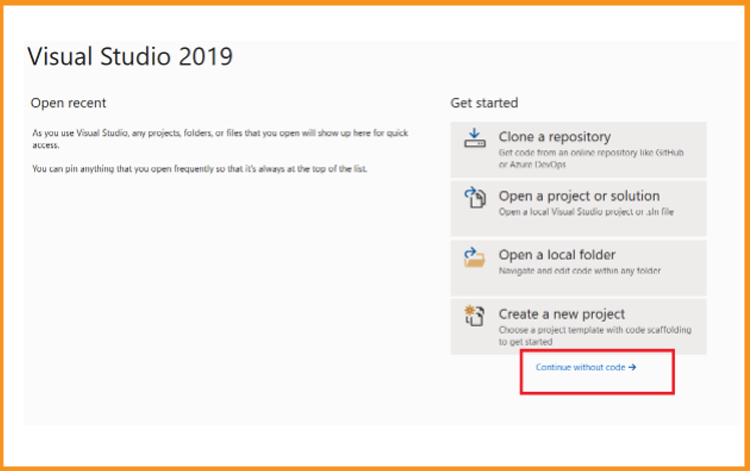Follow the Continue without code link
The width and height of the screenshot is (750, 471).
585,367
